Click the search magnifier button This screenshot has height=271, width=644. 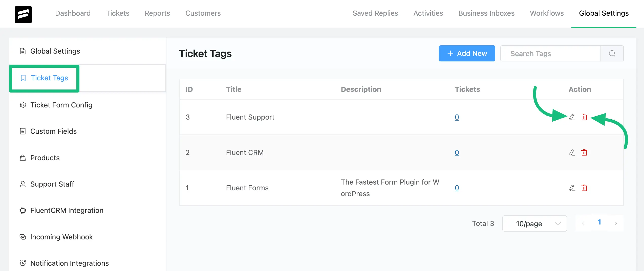[612, 53]
